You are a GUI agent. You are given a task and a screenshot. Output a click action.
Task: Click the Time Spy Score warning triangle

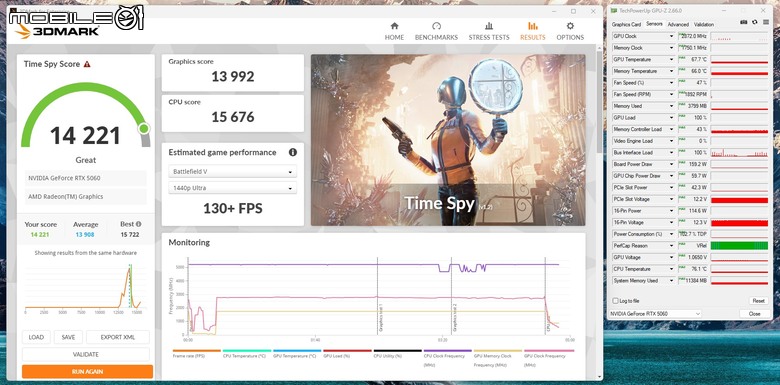coord(87,64)
